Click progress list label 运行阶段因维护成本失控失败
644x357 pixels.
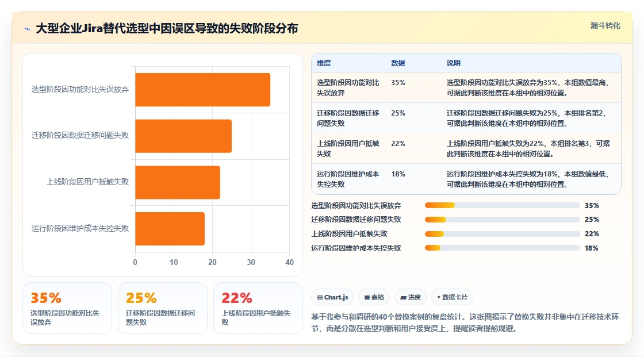(356, 248)
